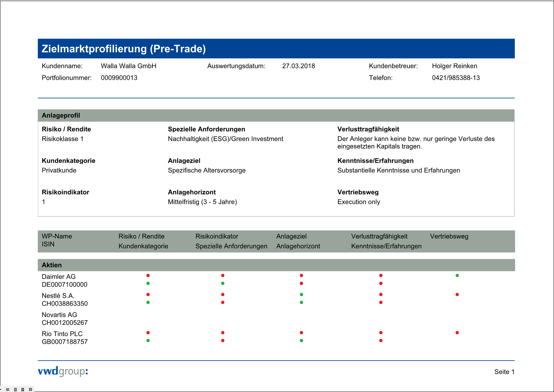Select the single page view icon

click(x=15, y=389)
